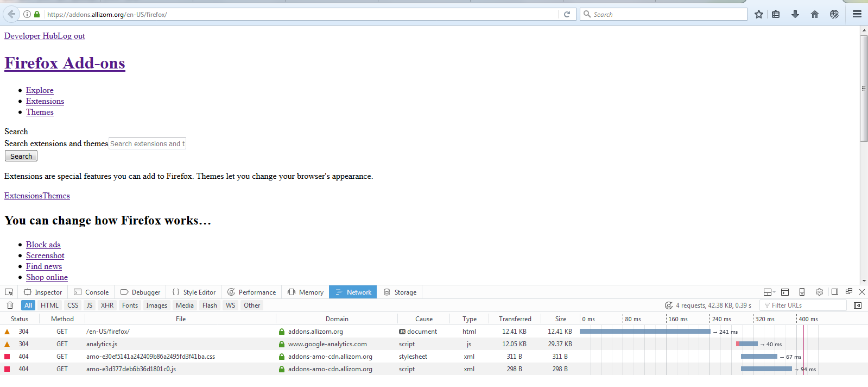Viewport: 868px width, 387px height.
Task: Filter requests by Images
Action: coord(156,305)
